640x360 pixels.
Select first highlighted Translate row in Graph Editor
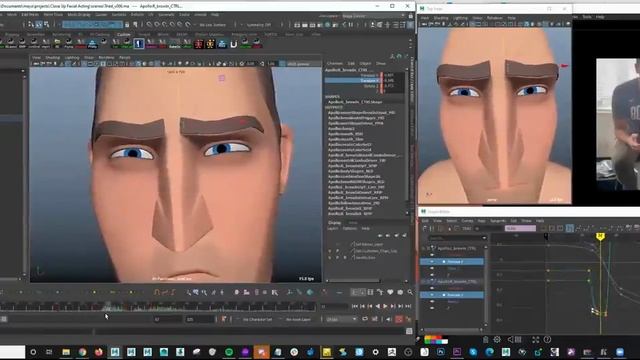pos(452,261)
